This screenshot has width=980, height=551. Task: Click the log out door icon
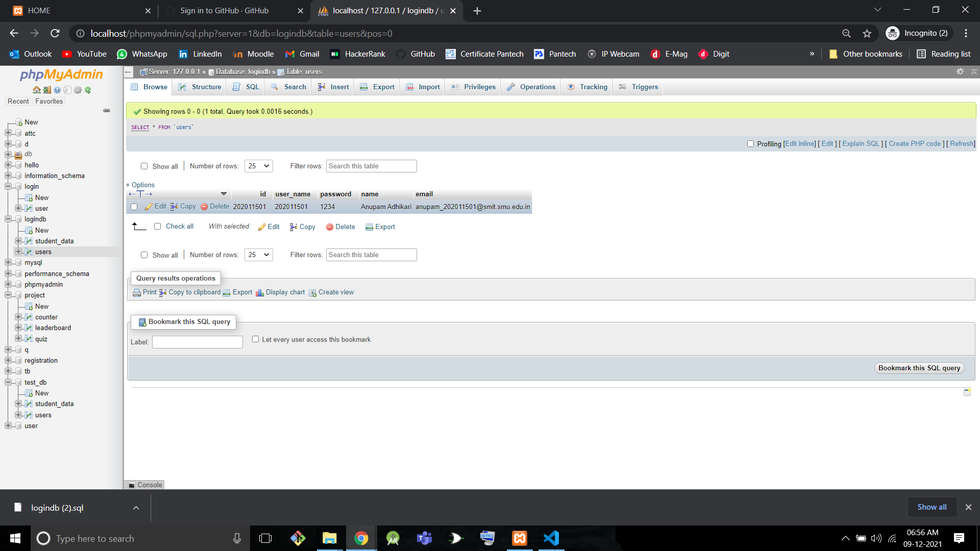[47, 90]
